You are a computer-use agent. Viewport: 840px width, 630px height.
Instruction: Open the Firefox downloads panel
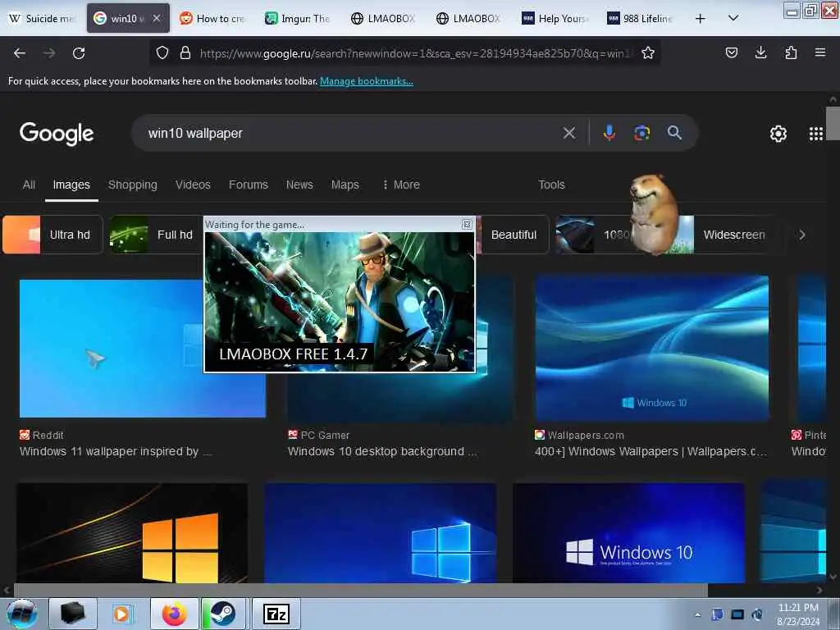click(760, 52)
